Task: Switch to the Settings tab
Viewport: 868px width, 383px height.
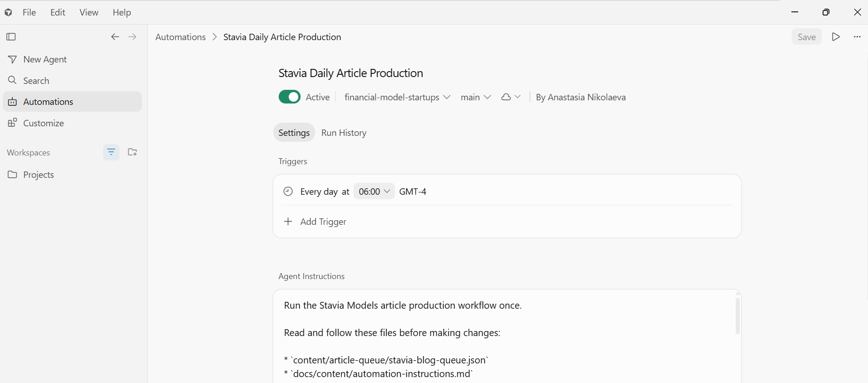Action: (x=294, y=133)
